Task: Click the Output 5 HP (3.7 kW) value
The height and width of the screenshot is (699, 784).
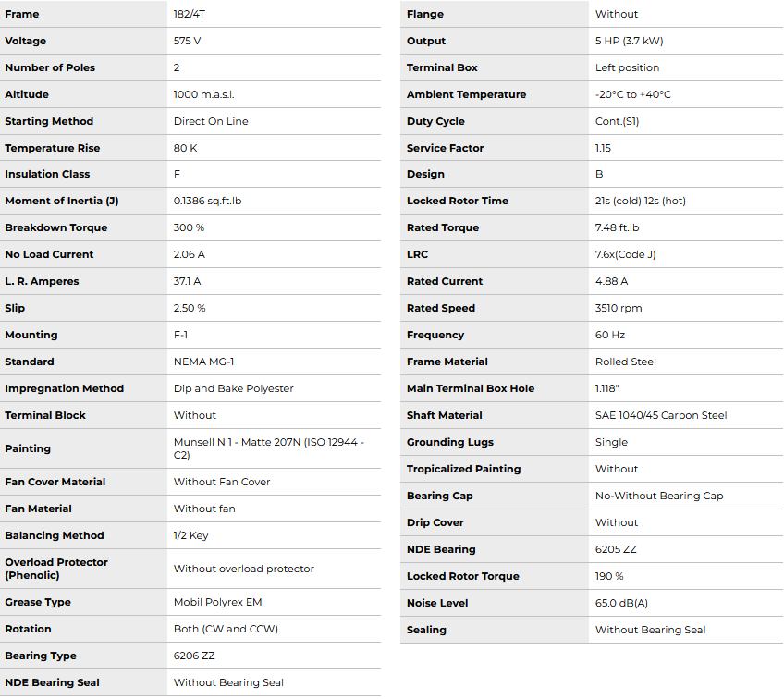Action: pos(629,41)
